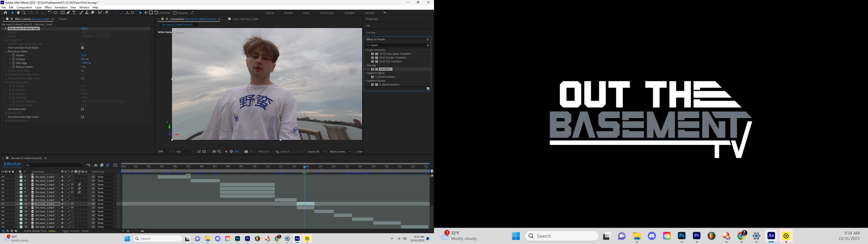Uncheck Fine-tune Roto Brush Matte
Screen dimensions: 868x244
click(x=83, y=48)
